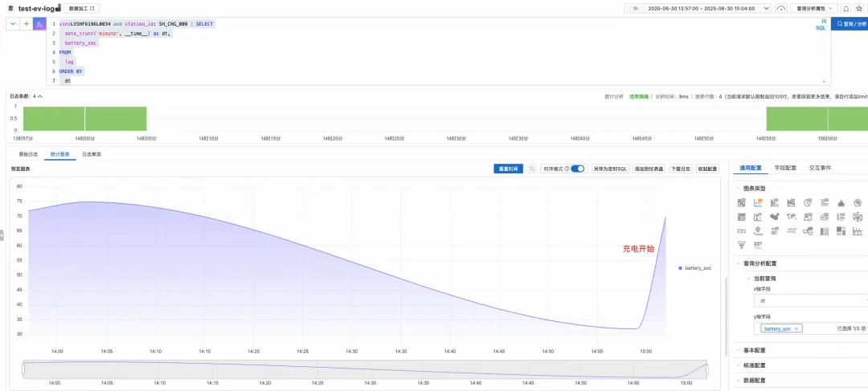Click the speedometer icon near time range
This screenshot has width=868, height=391.
[x=781, y=8]
